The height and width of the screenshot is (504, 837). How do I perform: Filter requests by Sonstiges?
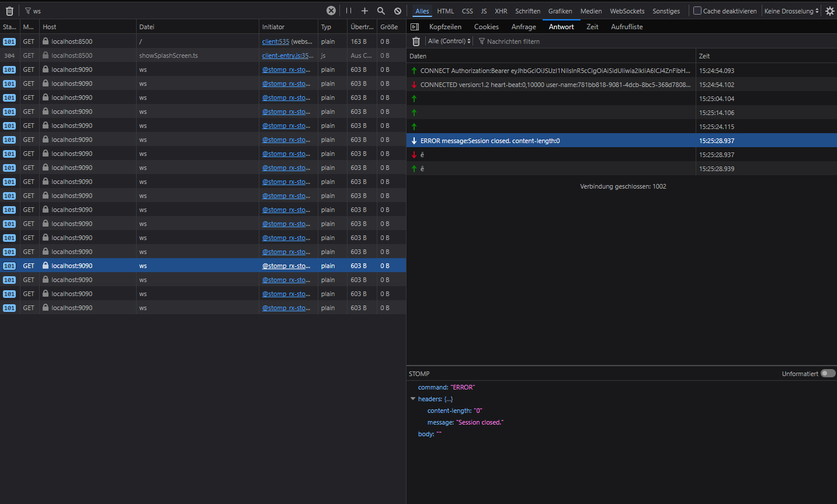tap(666, 11)
